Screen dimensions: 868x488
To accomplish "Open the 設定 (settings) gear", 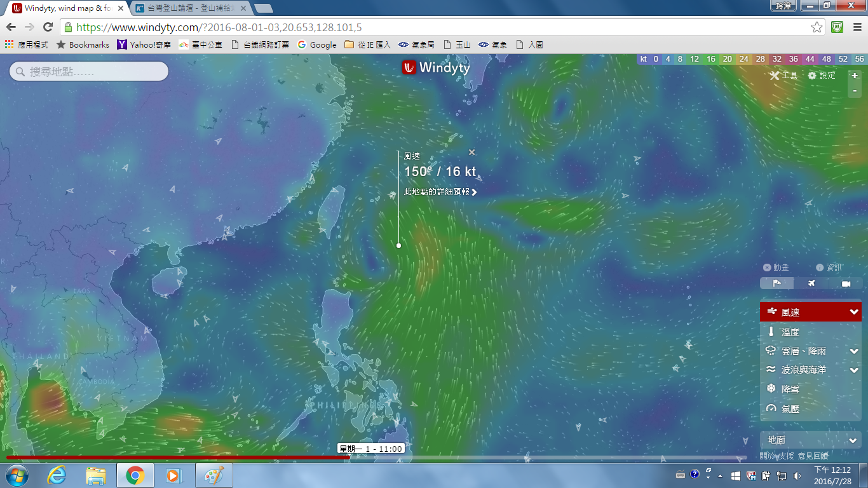I will click(822, 76).
